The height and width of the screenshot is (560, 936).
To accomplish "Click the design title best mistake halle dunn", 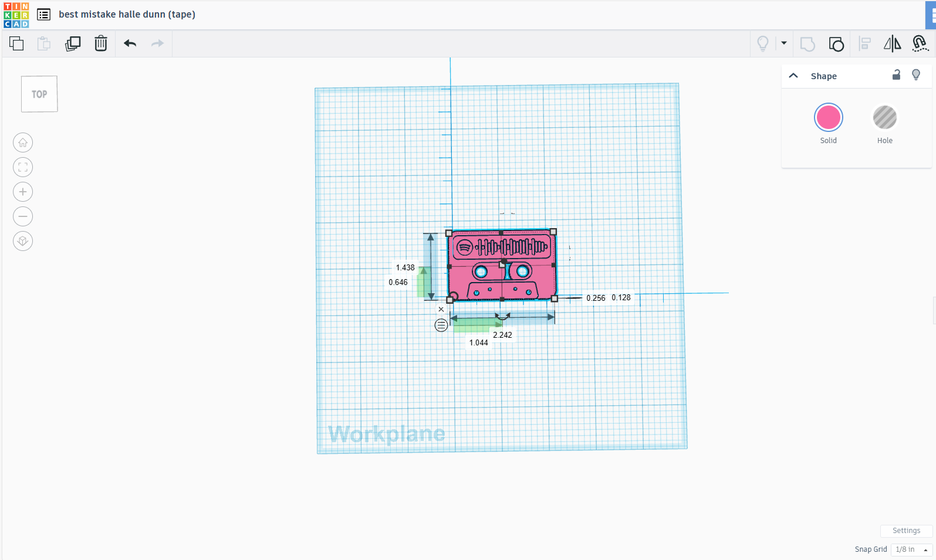I will coord(127,14).
